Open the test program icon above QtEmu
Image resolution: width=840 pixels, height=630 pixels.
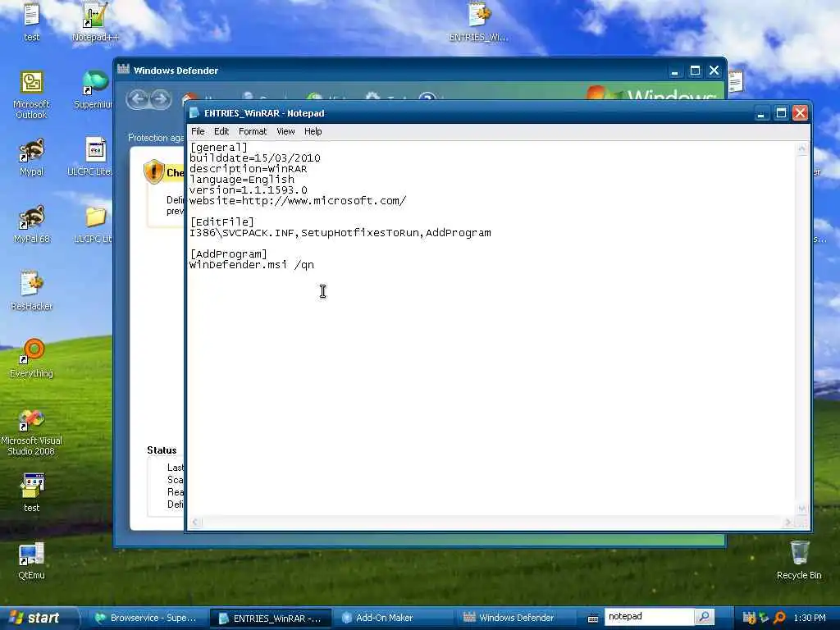pos(32,492)
